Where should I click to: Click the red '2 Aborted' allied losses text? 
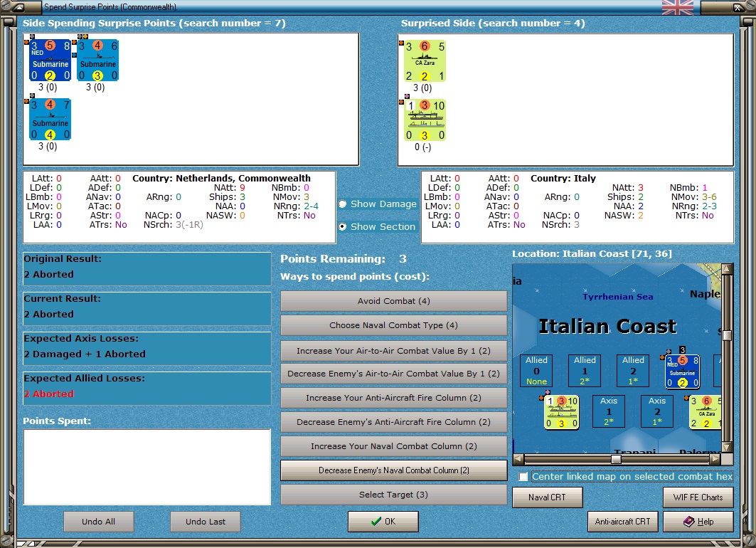[49, 394]
